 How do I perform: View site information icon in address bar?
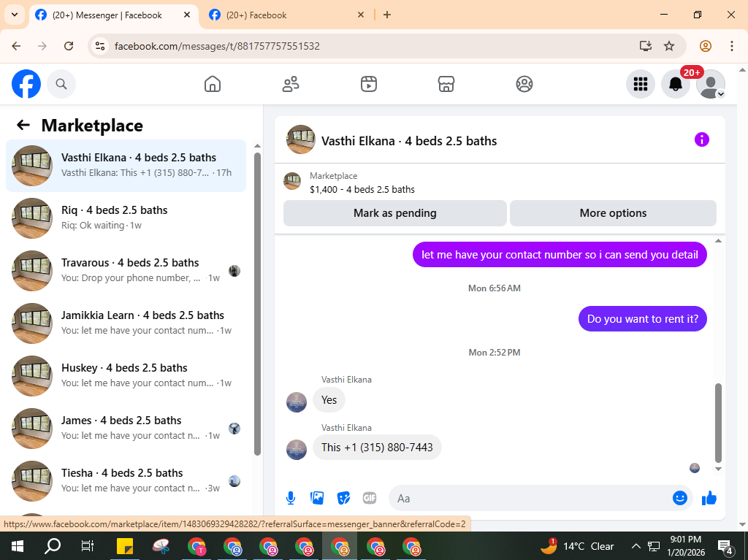click(99, 46)
